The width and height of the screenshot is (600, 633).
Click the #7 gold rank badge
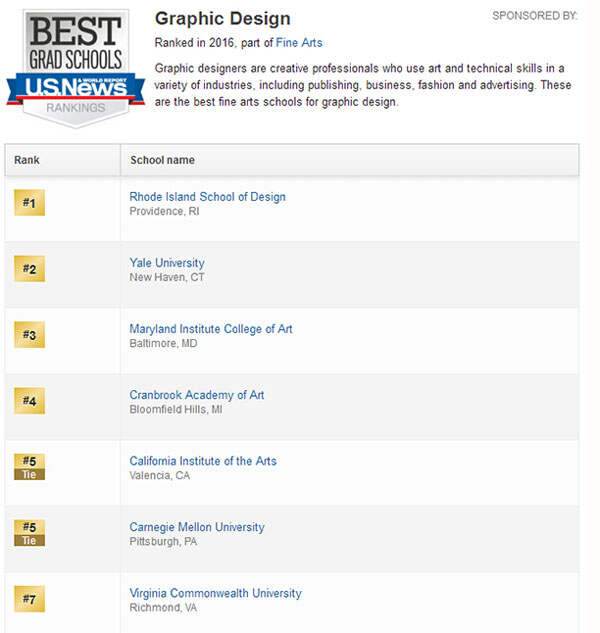pos(29,599)
